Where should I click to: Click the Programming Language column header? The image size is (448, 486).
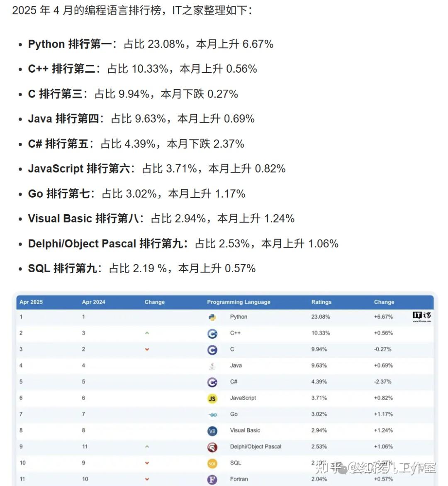click(239, 302)
